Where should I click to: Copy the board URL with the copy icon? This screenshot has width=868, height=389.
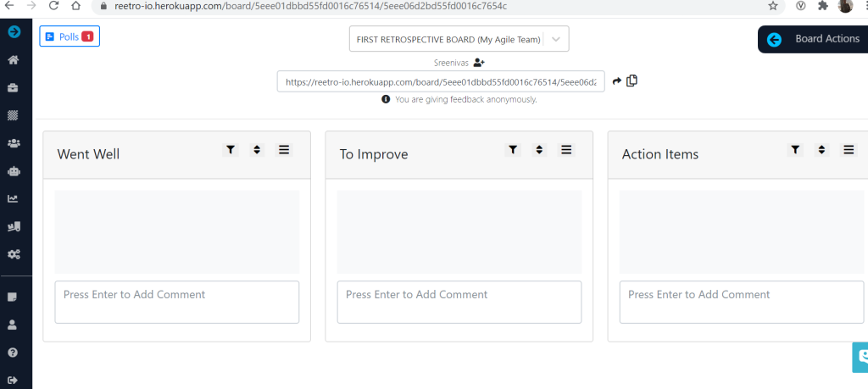pos(632,81)
